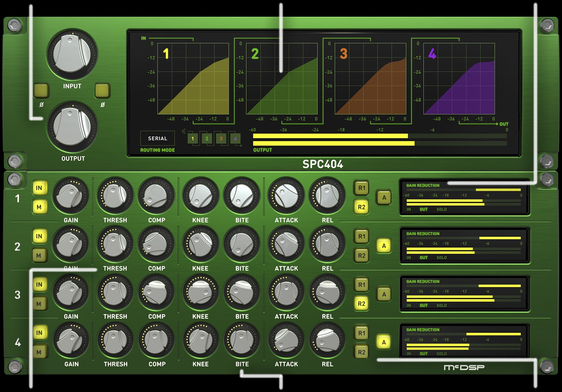The width and height of the screenshot is (562, 392).
Task: Click band 1 GAIN knob
Action: [71, 196]
